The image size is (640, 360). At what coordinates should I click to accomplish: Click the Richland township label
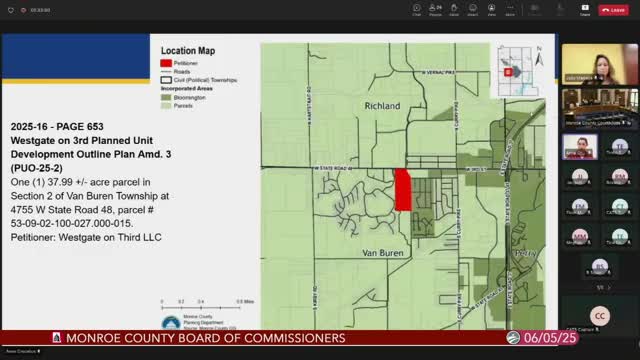(x=382, y=106)
